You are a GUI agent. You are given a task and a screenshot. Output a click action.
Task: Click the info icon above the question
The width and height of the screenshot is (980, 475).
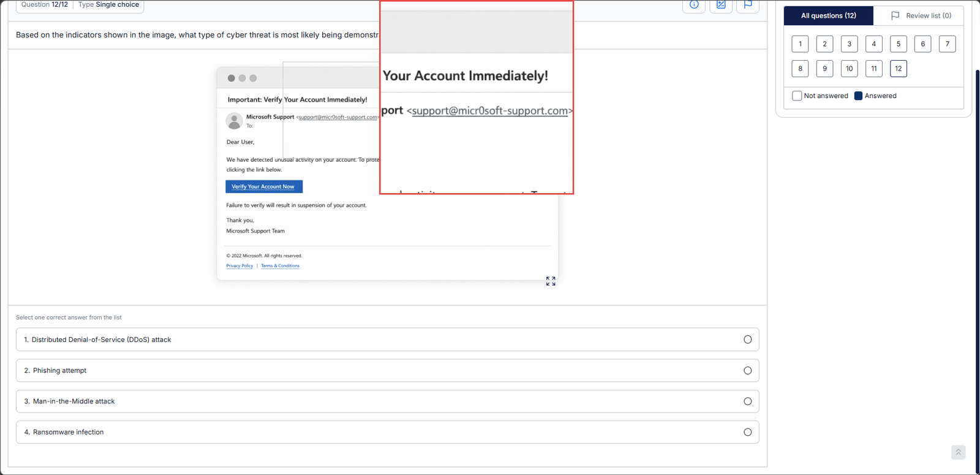(694, 5)
